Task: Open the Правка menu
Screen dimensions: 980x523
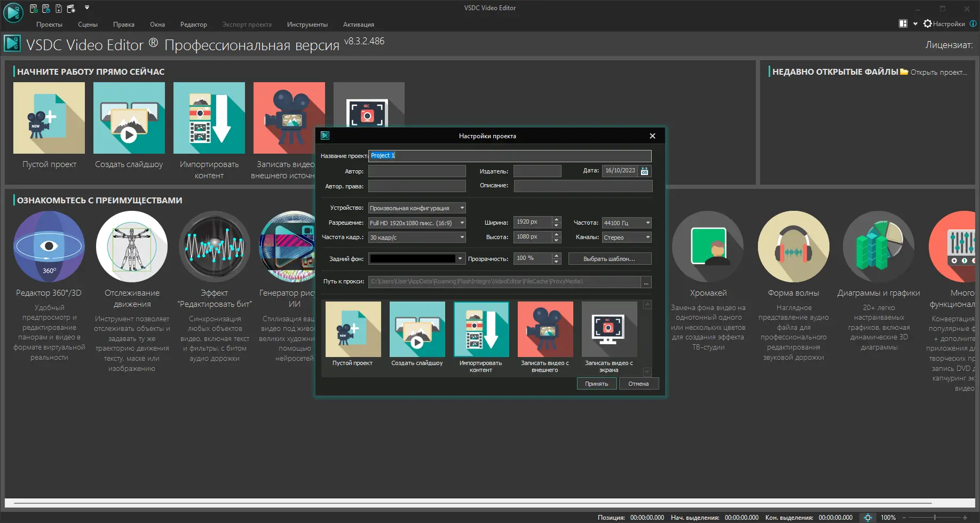Action: (x=123, y=25)
